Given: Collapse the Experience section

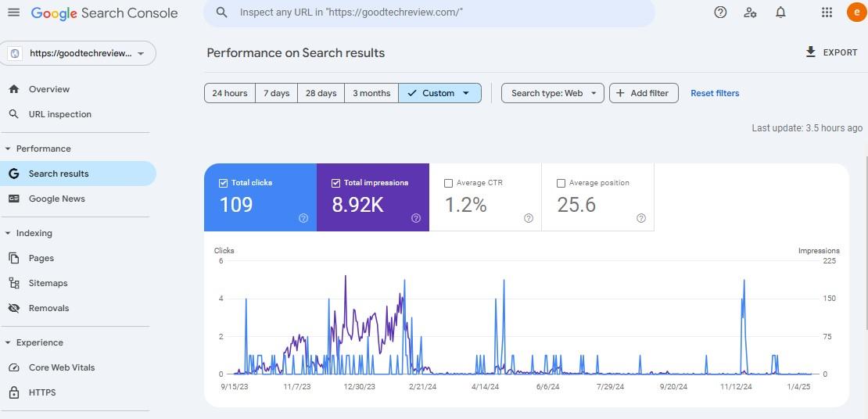Looking at the screenshot, I should point(8,342).
